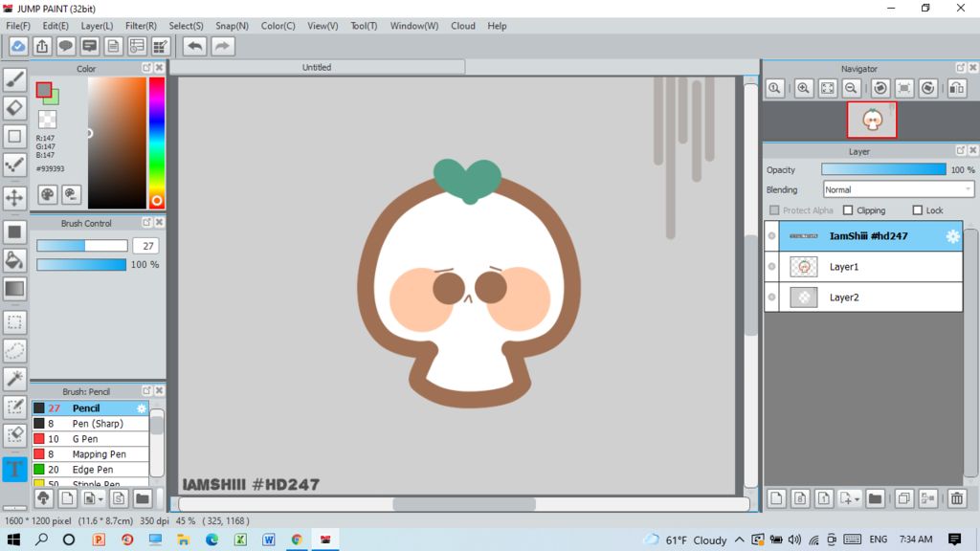Click the export share icon in toolbar
The width and height of the screenshot is (980, 551).
pos(42,46)
